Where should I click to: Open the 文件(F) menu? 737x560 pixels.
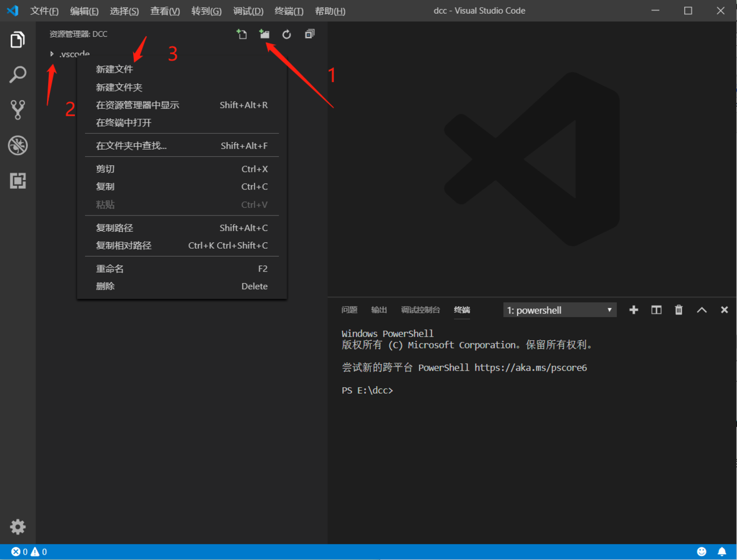click(x=45, y=11)
